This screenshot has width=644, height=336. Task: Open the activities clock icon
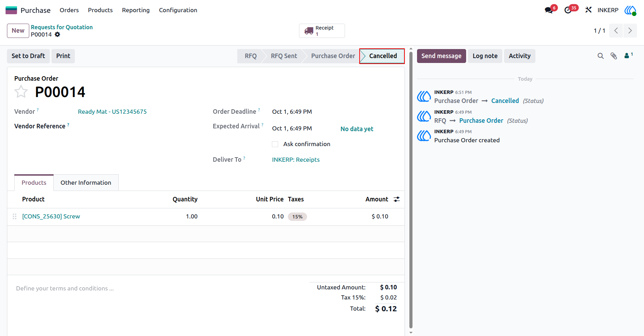568,10
